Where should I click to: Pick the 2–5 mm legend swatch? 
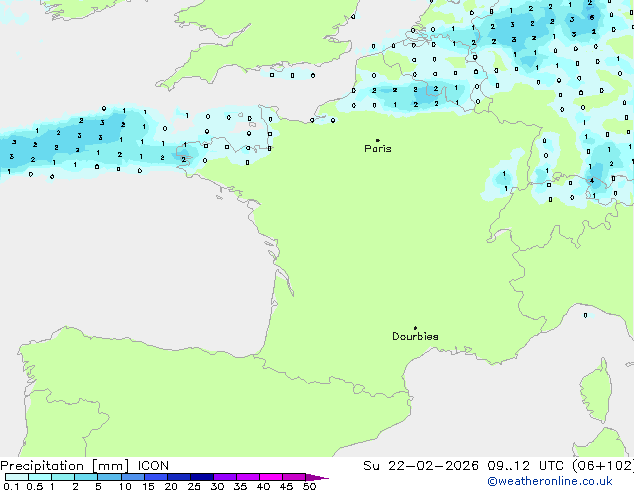[x=86, y=477]
